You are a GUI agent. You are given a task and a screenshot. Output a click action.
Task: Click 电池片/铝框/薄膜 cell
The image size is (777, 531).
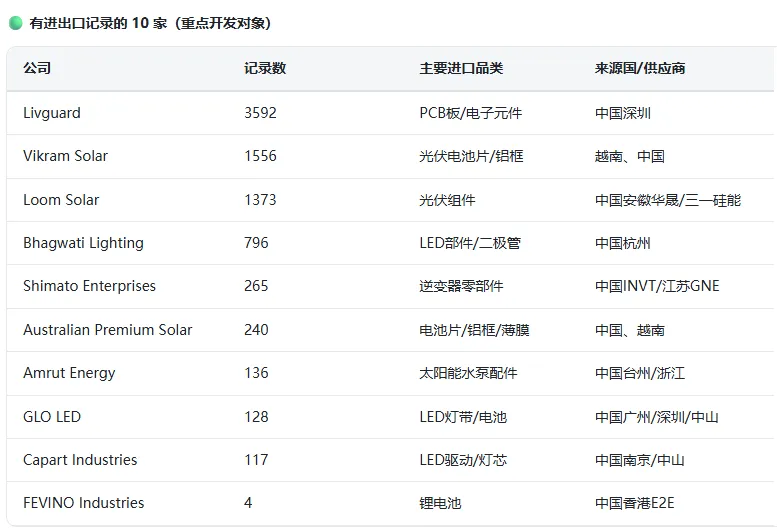tap(474, 329)
